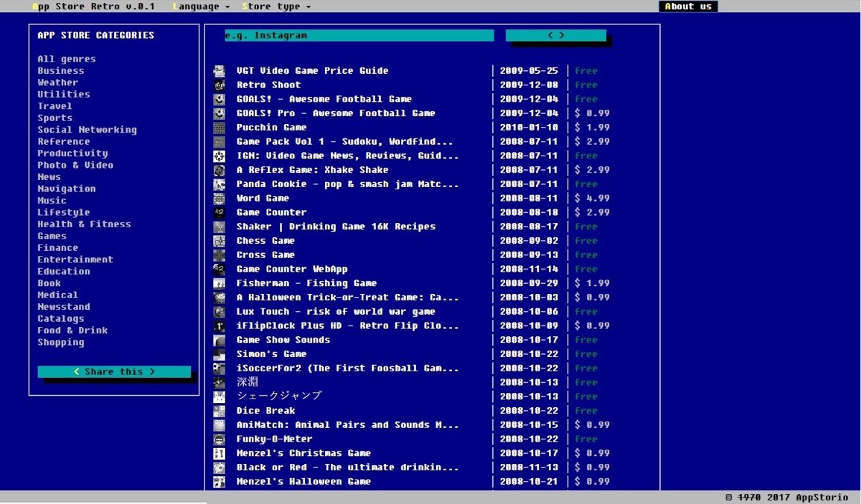
Task: Open the About us menu item
Action: pyautogui.click(x=687, y=6)
